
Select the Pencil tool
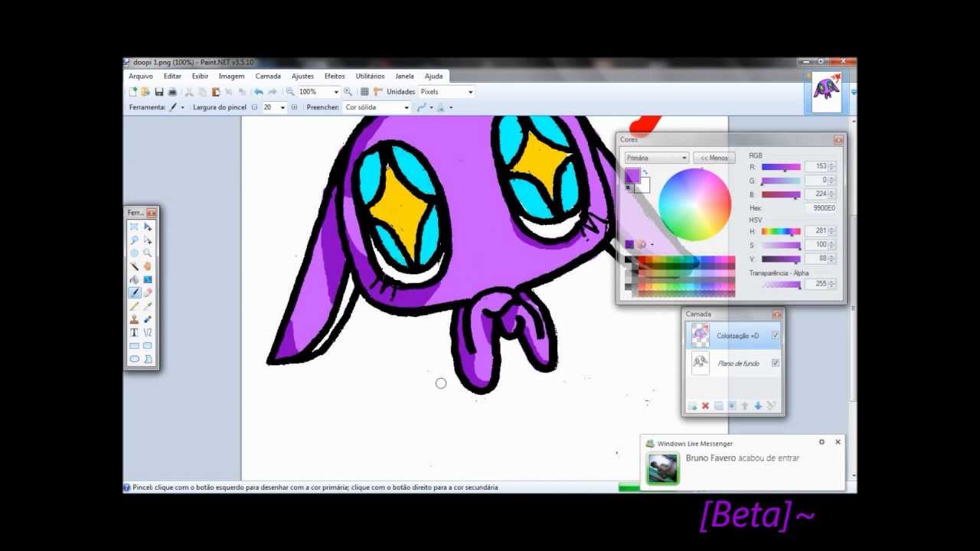[134, 306]
